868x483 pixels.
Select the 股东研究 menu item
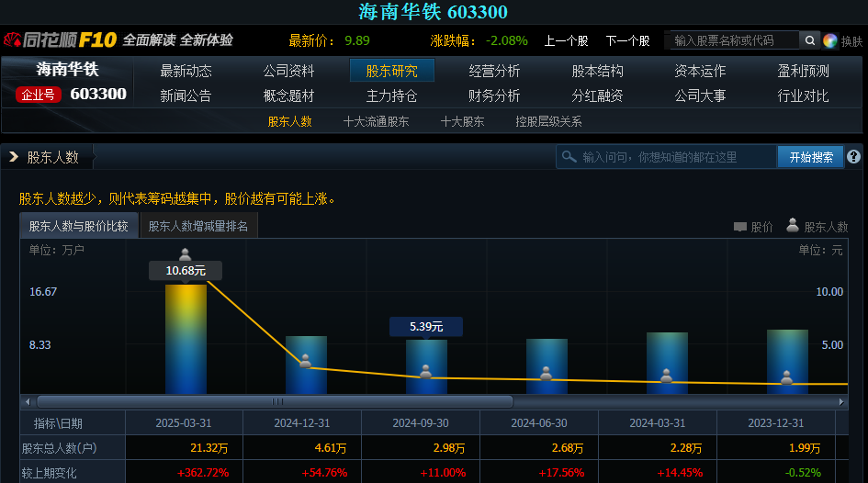(x=392, y=71)
